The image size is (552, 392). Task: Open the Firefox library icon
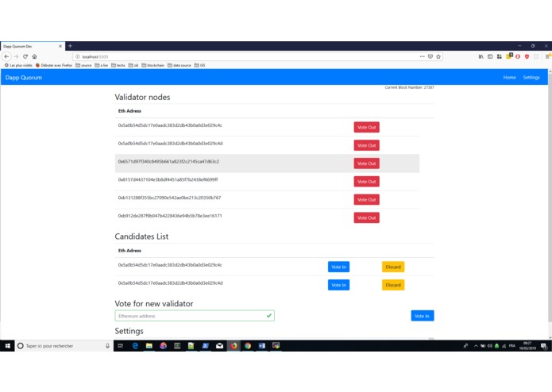tap(481, 56)
